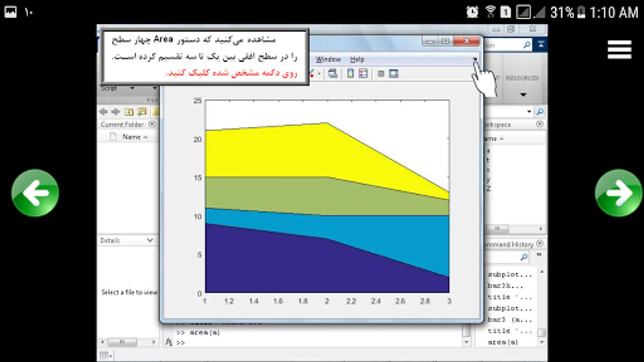The width and height of the screenshot is (644, 362).
Task: Click the search icon in documentation box
Action: 526,45
